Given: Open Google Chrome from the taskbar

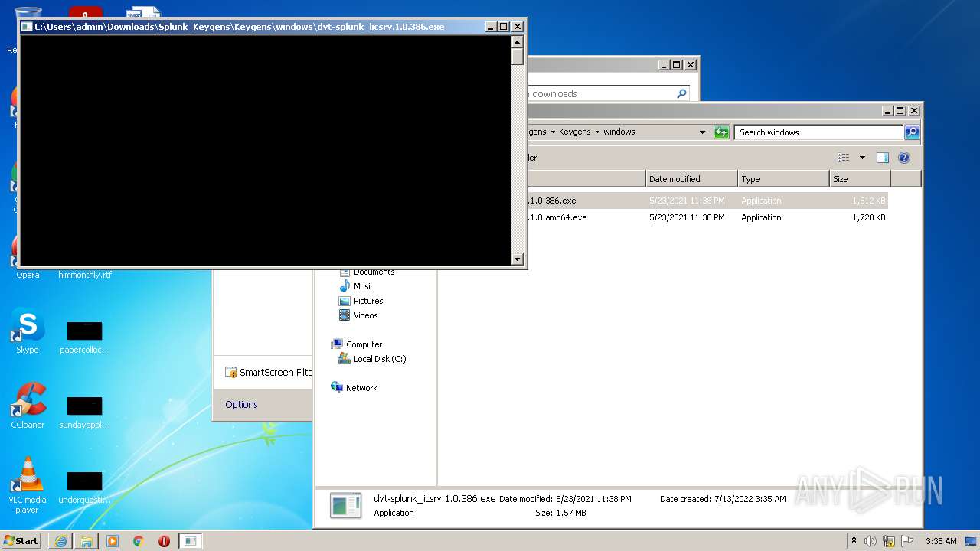Looking at the screenshot, I should point(139,541).
